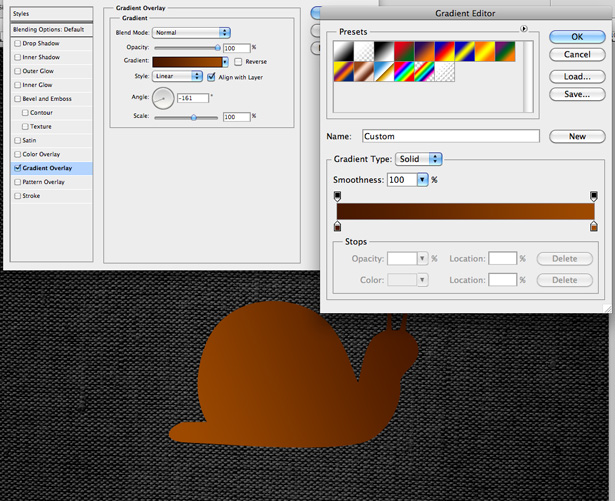Choose the copper gradient preset
The image size is (615, 501).
tap(364, 72)
